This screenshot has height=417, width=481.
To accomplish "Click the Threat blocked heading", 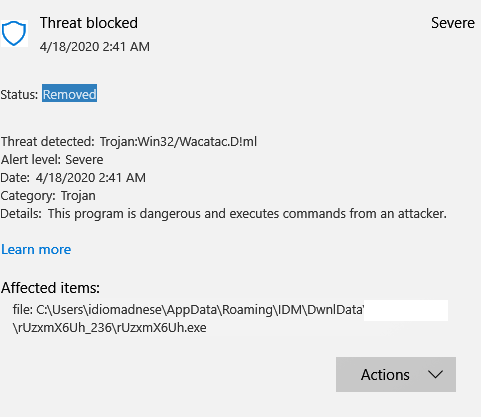I will coord(89,23).
